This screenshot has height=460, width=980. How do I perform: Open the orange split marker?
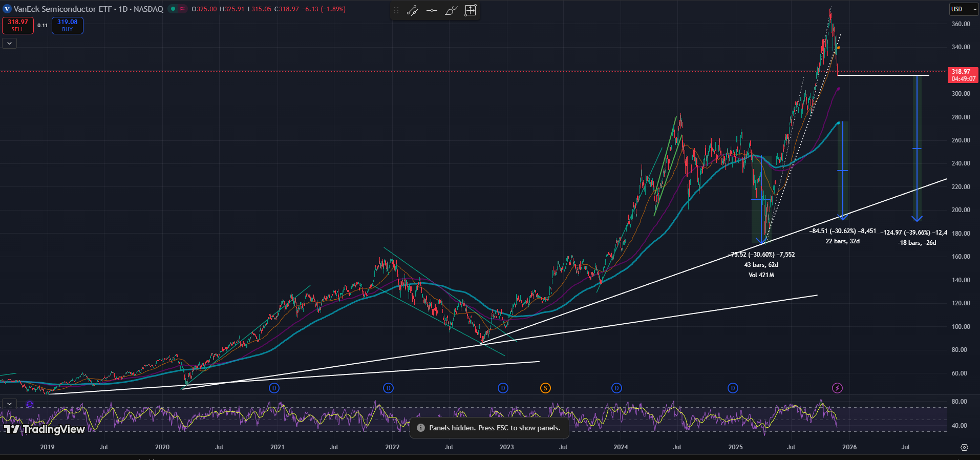[546, 388]
